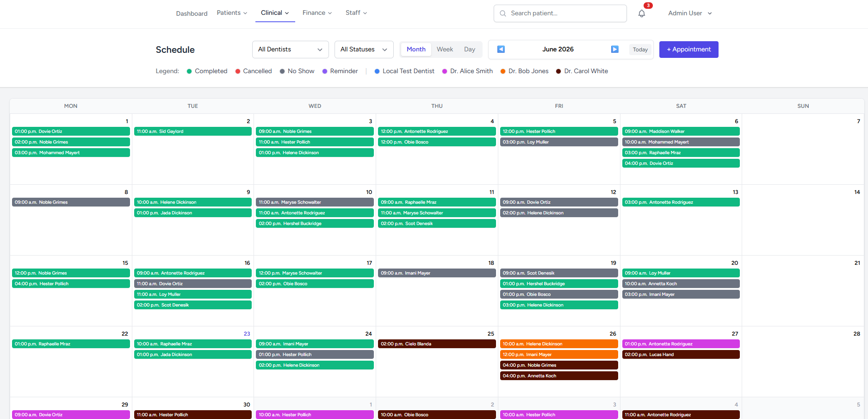Go to previous month arrow
The height and width of the screenshot is (419, 868).
pyautogui.click(x=501, y=49)
